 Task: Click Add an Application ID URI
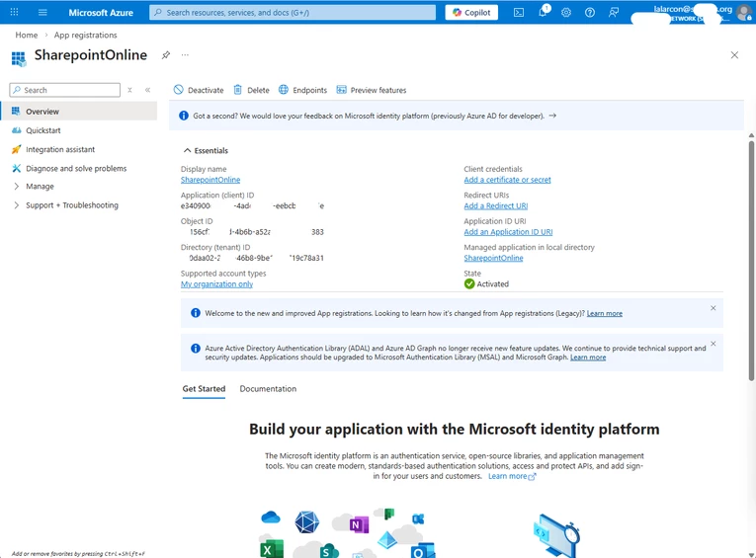[x=508, y=232]
